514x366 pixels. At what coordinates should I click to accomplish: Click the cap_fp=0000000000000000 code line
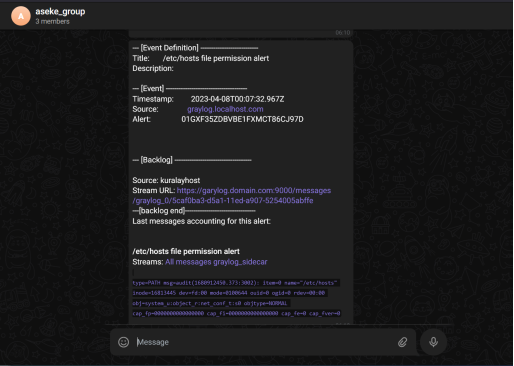pyautogui.click(x=236, y=313)
